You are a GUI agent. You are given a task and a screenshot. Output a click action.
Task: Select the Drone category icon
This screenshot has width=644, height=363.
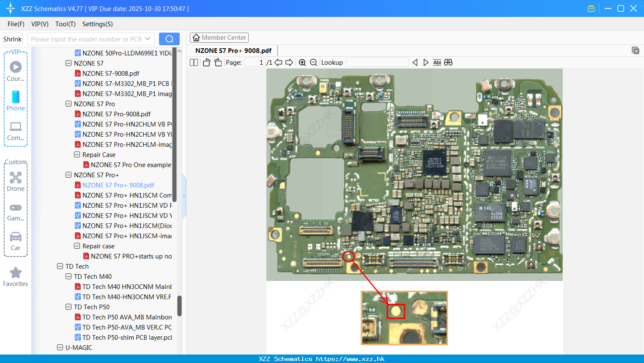pyautogui.click(x=16, y=181)
